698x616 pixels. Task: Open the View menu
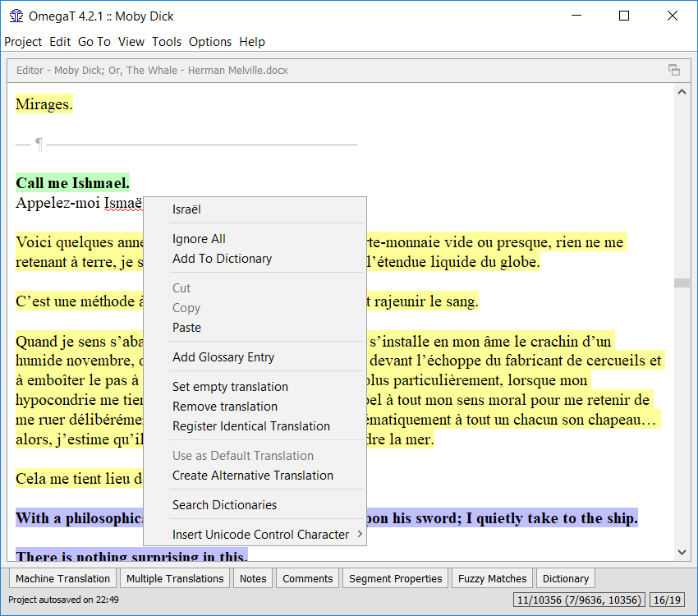tap(131, 42)
